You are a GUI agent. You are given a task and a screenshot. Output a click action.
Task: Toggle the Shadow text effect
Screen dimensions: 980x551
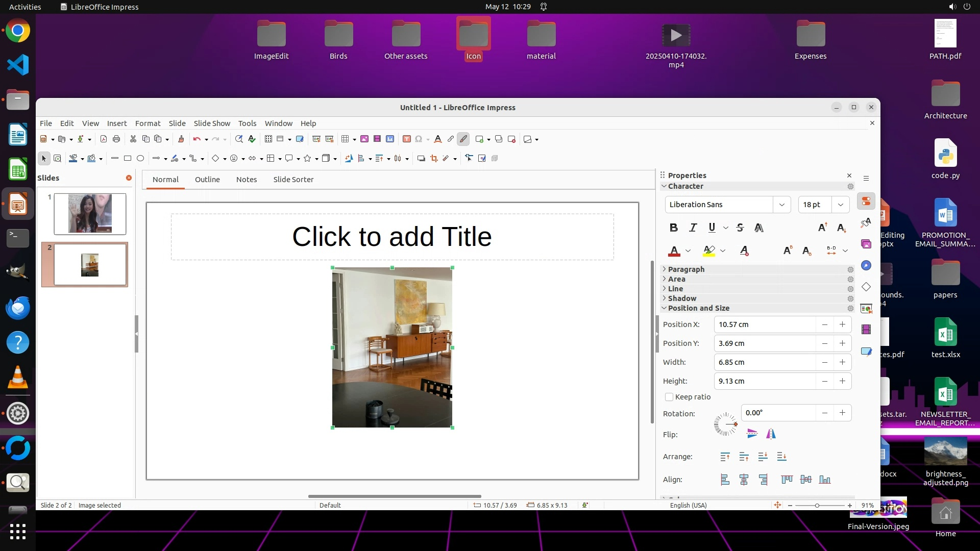pyautogui.click(x=759, y=228)
